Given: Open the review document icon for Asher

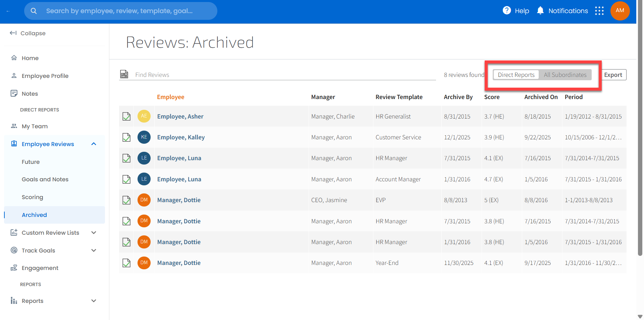Looking at the screenshot, I should [x=126, y=117].
